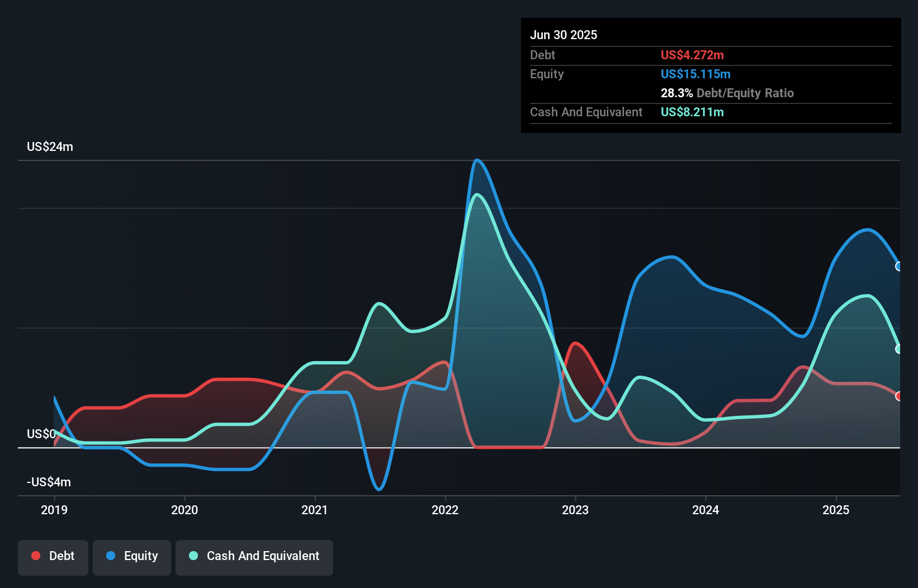Click the 2024 x-axis label

click(x=706, y=510)
